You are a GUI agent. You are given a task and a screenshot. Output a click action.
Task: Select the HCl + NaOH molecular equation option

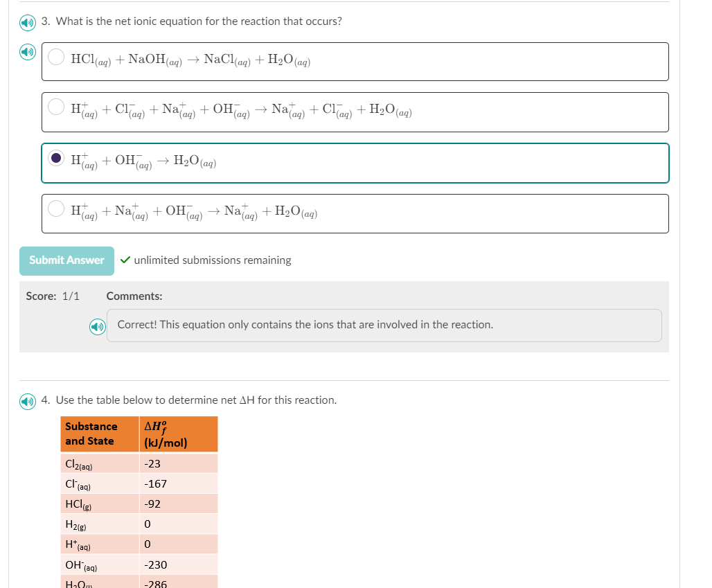(55, 58)
